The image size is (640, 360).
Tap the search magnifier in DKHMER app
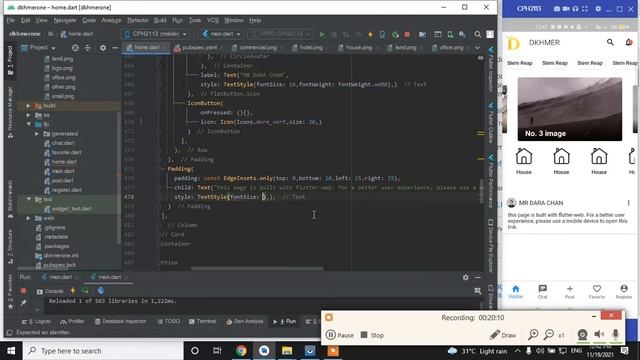tap(610, 42)
